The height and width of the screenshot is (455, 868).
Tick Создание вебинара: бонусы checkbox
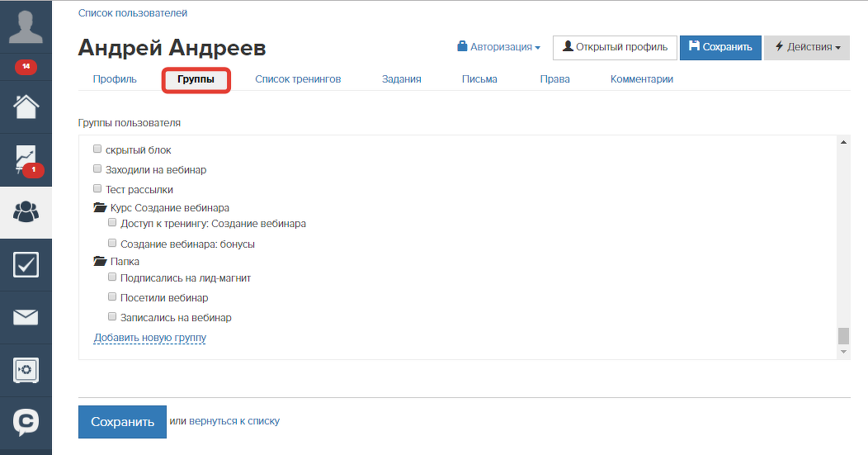point(112,244)
